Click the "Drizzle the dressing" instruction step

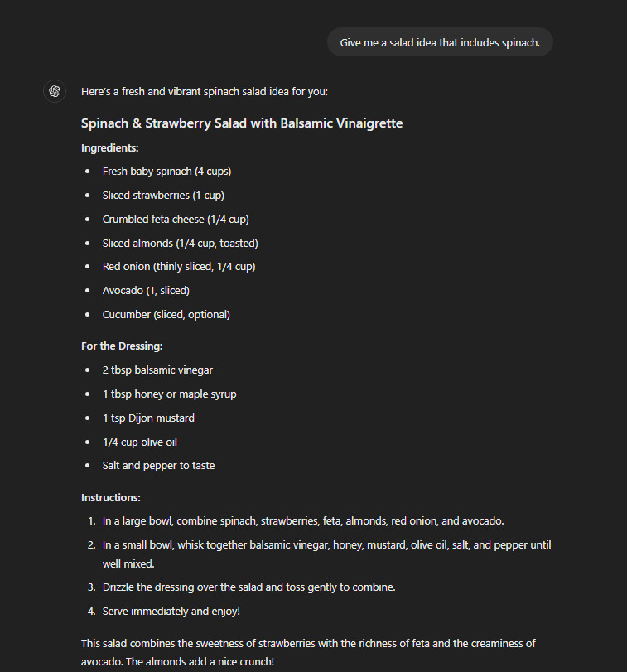(248, 587)
